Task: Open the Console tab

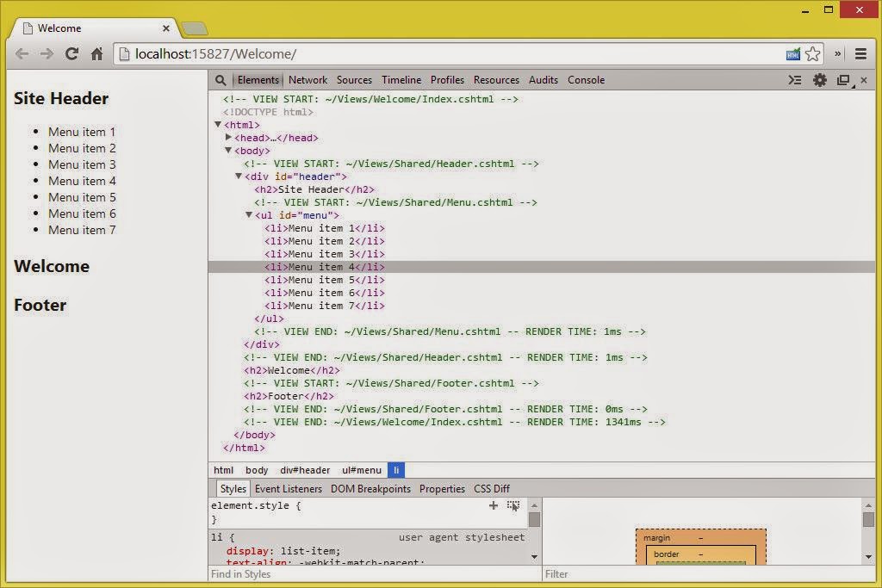Action: click(x=586, y=80)
